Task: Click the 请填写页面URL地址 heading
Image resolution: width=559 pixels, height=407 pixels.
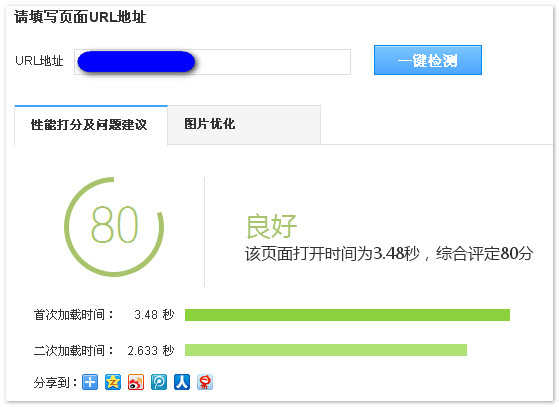Action: click(80, 17)
